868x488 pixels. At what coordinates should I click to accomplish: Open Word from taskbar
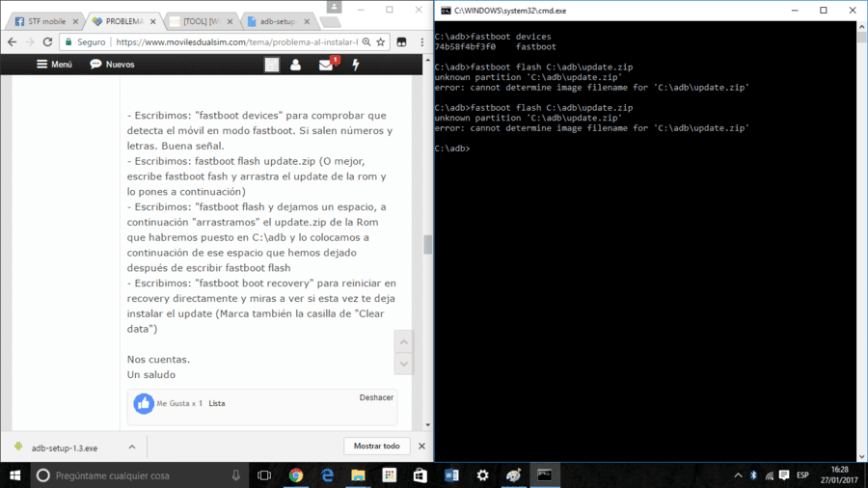tap(451, 475)
